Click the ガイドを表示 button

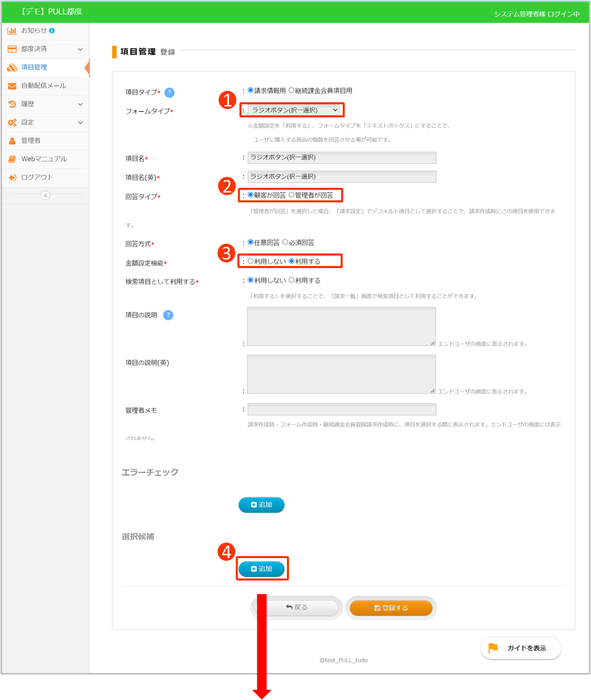[x=521, y=648]
